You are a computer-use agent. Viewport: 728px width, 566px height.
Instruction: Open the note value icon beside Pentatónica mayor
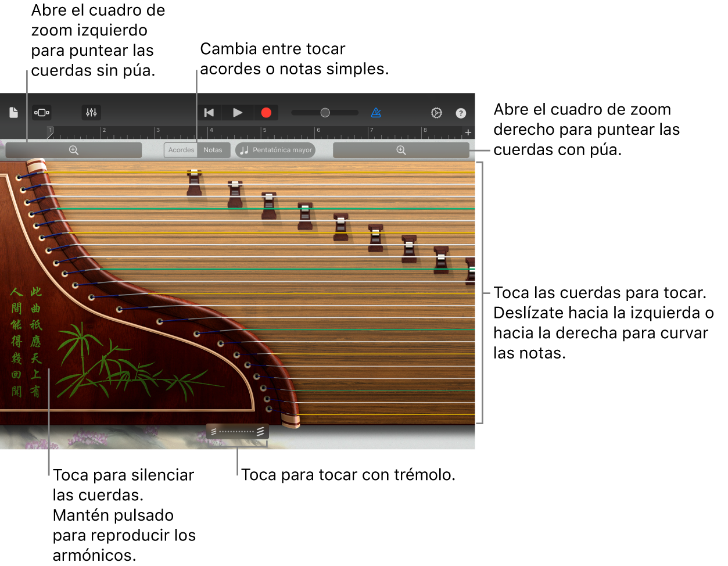pos(243,150)
